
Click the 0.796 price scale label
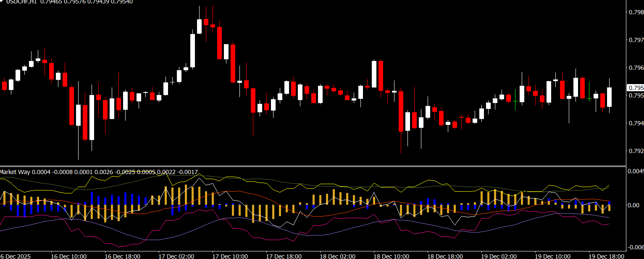click(635, 68)
